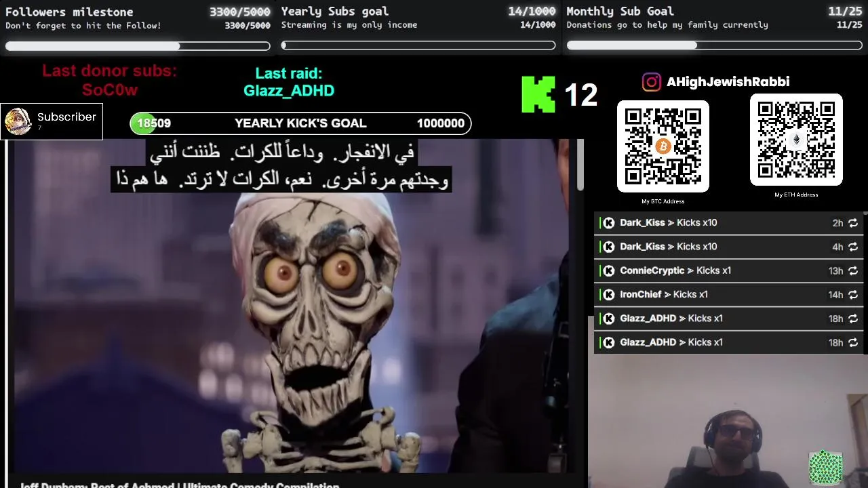Viewport: 868px width, 488px height.
Task: Click the Followers milestone progress bar
Action: pyautogui.click(x=138, y=46)
